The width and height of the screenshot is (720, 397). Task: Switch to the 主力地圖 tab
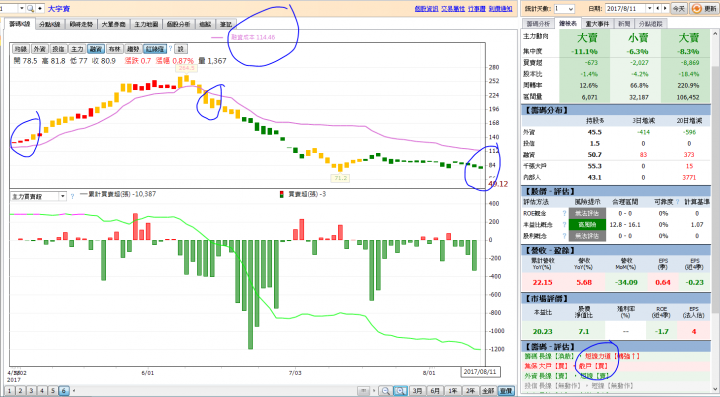146,24
